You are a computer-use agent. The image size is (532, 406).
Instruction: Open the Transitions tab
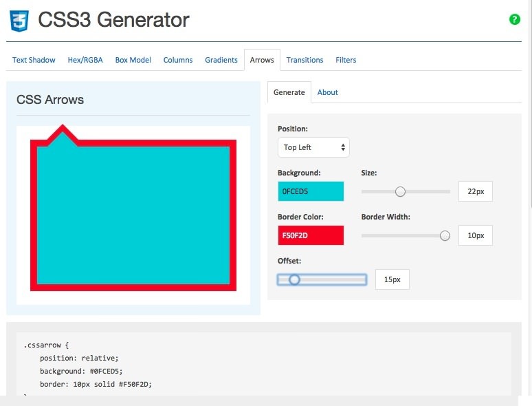pos(304,60)
